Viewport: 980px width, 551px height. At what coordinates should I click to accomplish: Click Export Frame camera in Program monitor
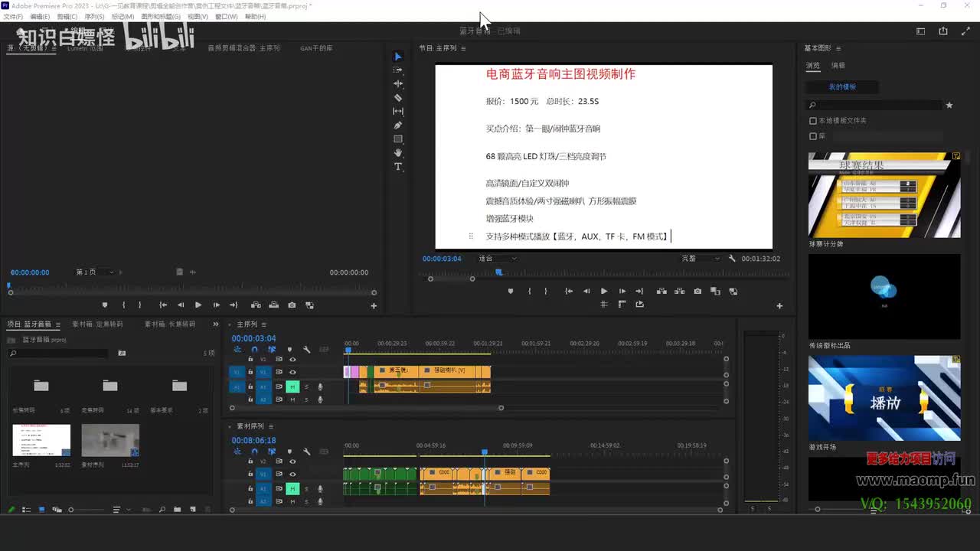697,291
